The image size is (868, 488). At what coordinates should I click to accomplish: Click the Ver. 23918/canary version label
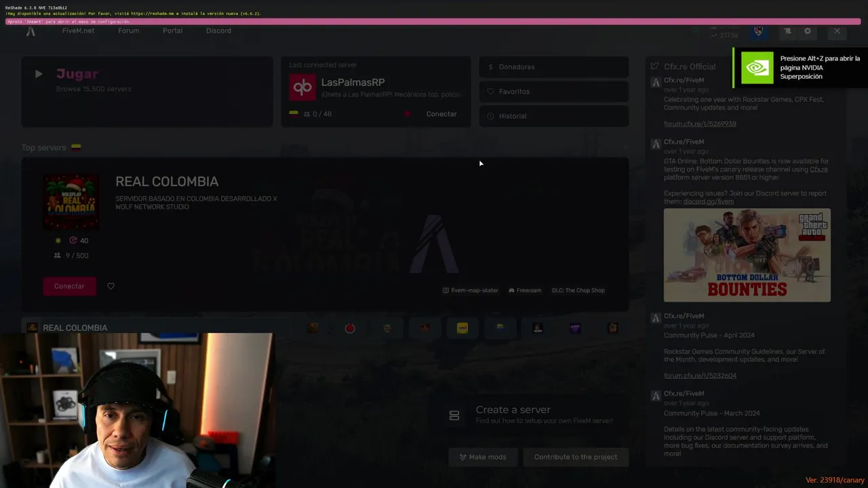click(x=835, y=480)
